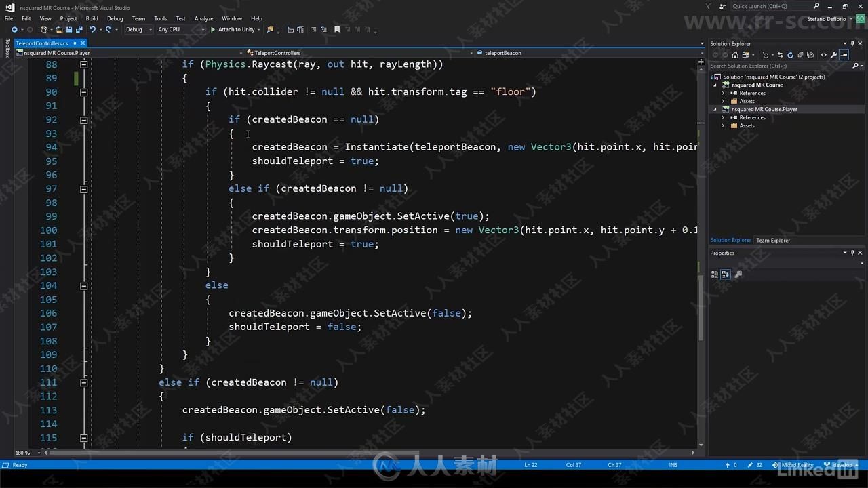Click Alphabetical sort icon in Properties panel

point(726,274)
